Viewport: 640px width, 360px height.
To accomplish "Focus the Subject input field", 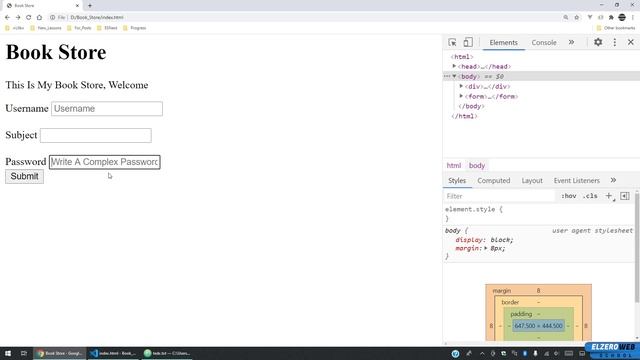I will click(96, 136).
